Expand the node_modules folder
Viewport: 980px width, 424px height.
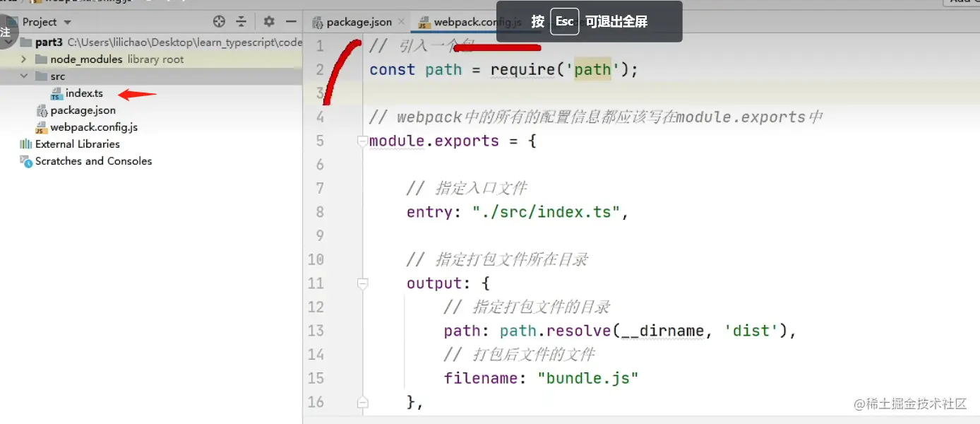click(24, 59)
